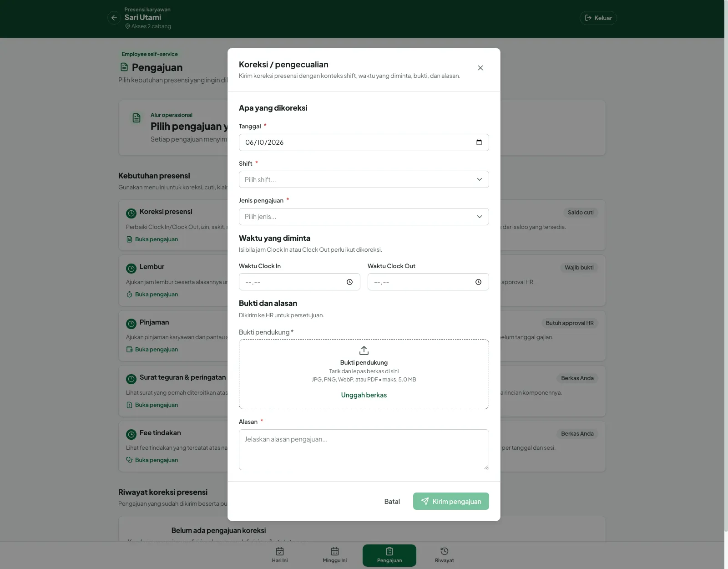Open Buka pengajuan under Fee tindakan
This screenshot has height=569, width=728.
tap(152, 460)
